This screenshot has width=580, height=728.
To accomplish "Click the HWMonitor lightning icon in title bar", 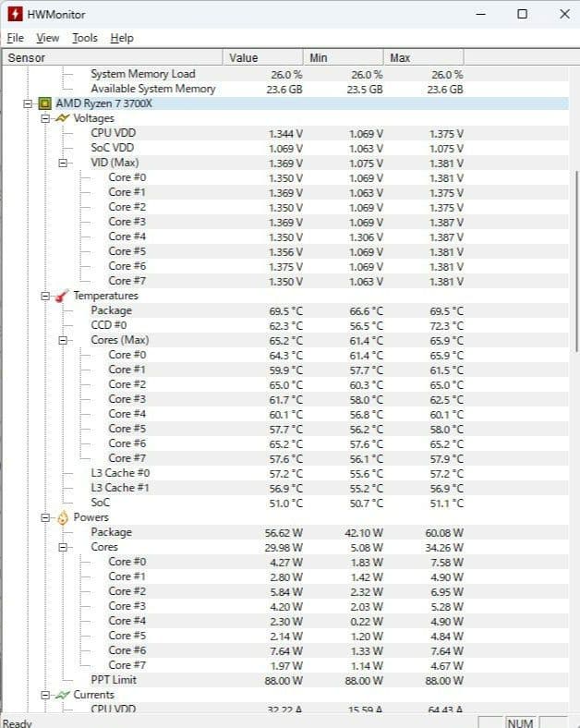I will (15, 15).
